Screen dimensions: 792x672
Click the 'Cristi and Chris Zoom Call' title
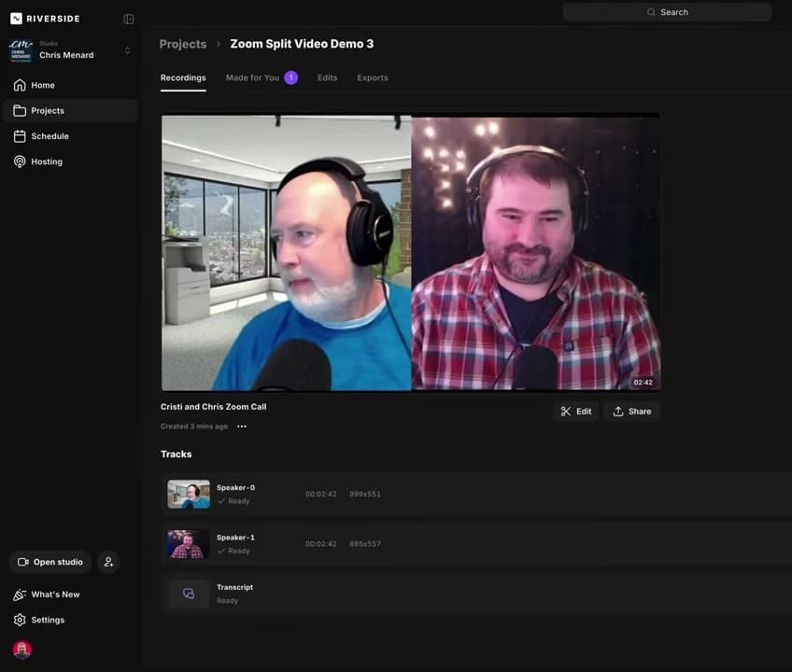(x=214, y=407)
